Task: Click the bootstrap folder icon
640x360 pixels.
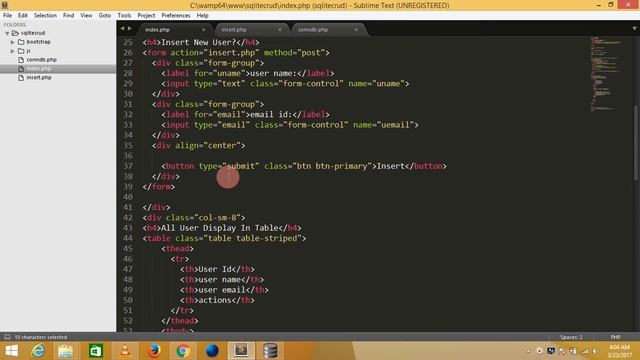Action: (21, 42)
